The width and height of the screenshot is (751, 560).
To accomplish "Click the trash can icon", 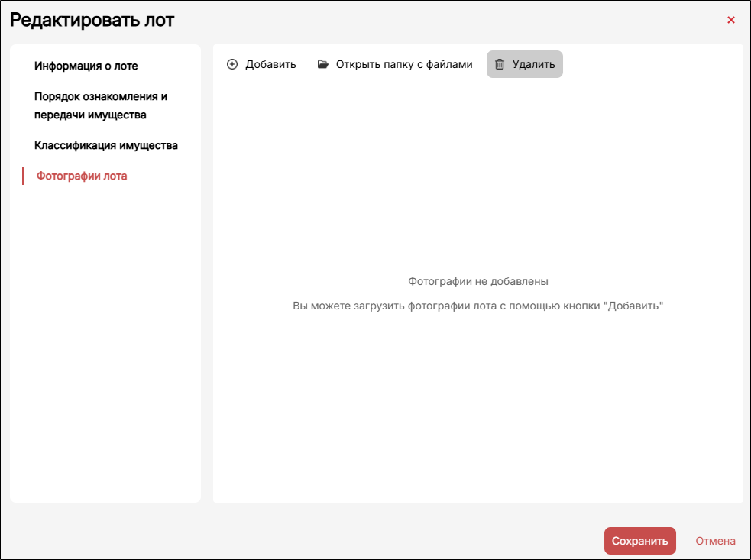I will point(500,64).
